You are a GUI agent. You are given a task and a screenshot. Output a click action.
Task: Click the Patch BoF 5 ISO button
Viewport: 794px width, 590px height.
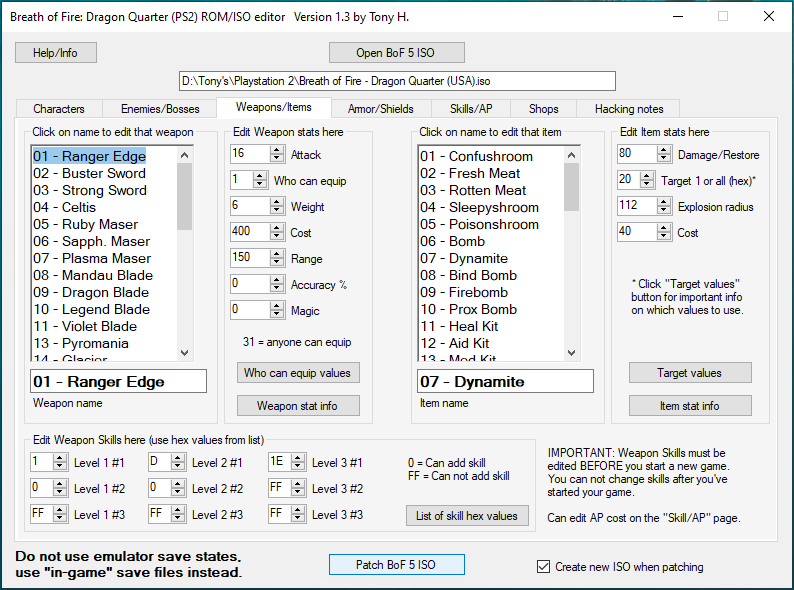[396, 565]
